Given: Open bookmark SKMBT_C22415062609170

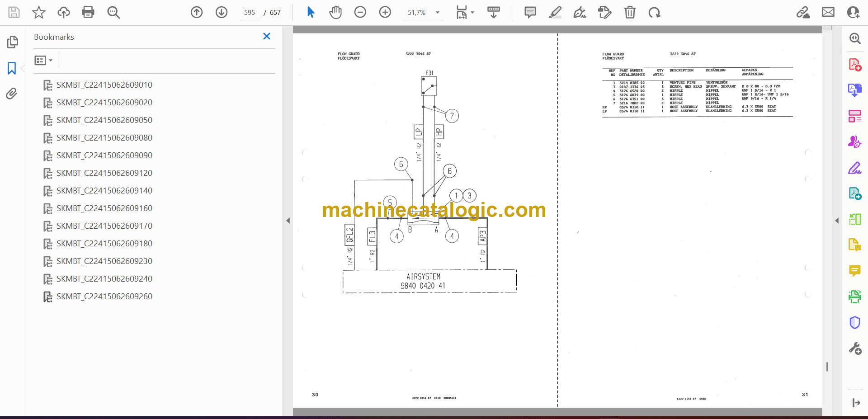Looking at the screenshot, I should (104, 226).
